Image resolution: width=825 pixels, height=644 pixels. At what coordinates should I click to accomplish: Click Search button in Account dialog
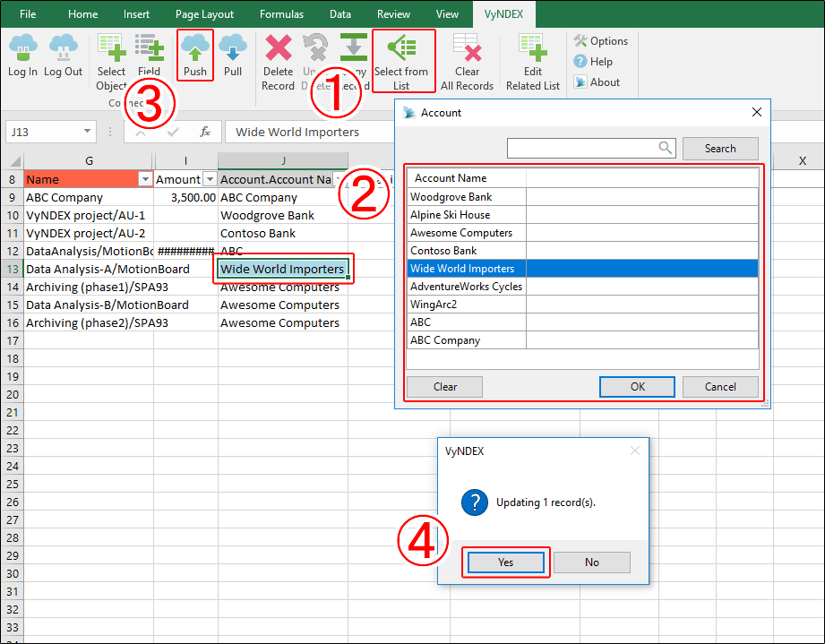(720, 149)
